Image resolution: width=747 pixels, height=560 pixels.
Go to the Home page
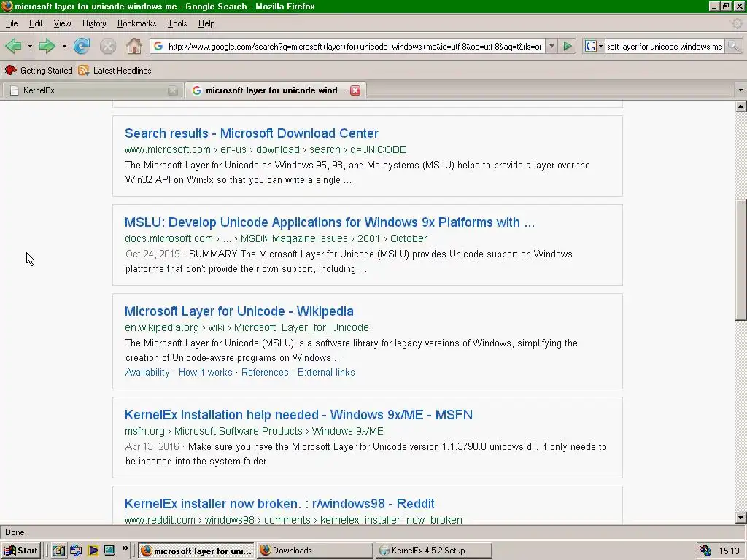tap(134, 46)
